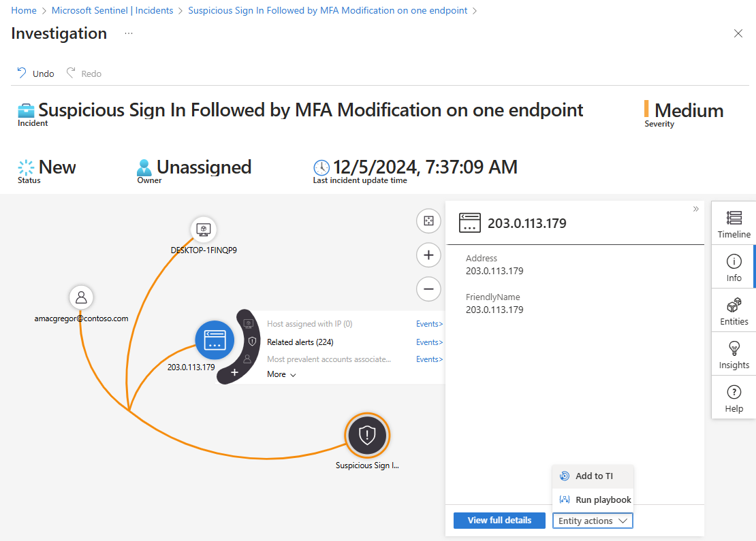Expand the More exploration queries list
Screen dimensions: 756x541
281,374
